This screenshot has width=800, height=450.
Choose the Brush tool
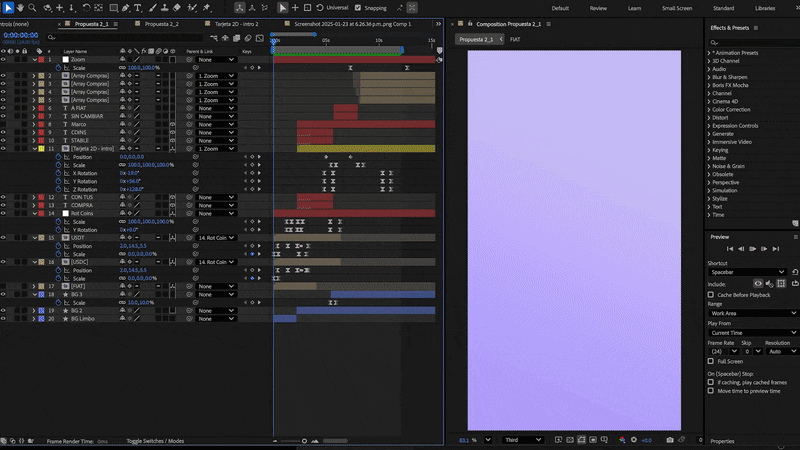(153, 8)
